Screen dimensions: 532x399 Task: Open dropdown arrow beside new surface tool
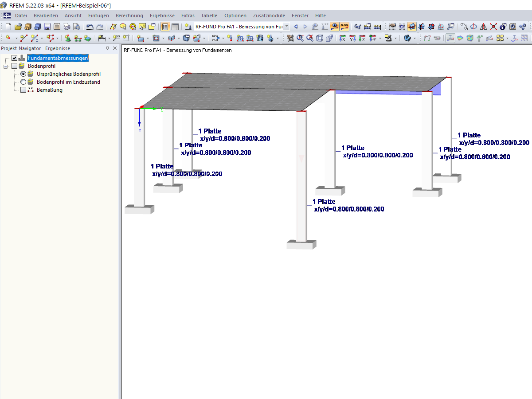click(x=148, y=38)
